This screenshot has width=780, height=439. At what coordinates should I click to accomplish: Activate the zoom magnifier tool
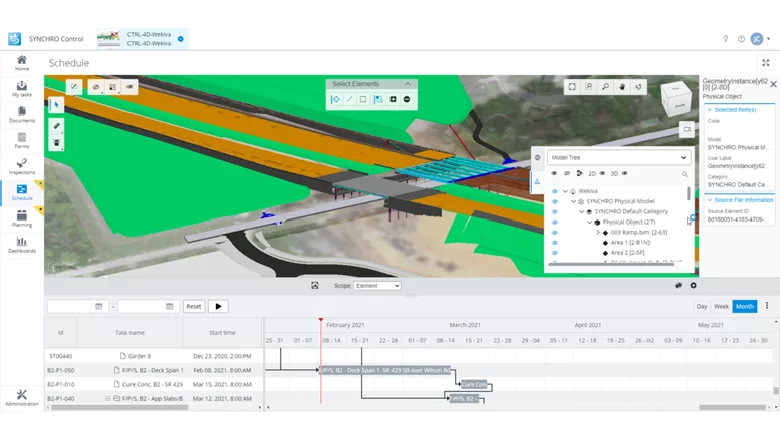point(605,87)
